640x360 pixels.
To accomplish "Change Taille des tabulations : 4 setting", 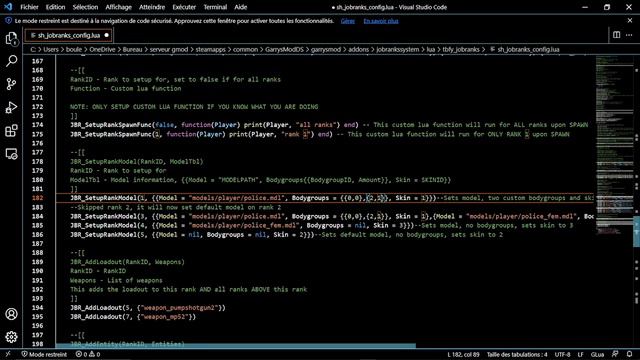I will pyautogui.click(x=517, y=354).
